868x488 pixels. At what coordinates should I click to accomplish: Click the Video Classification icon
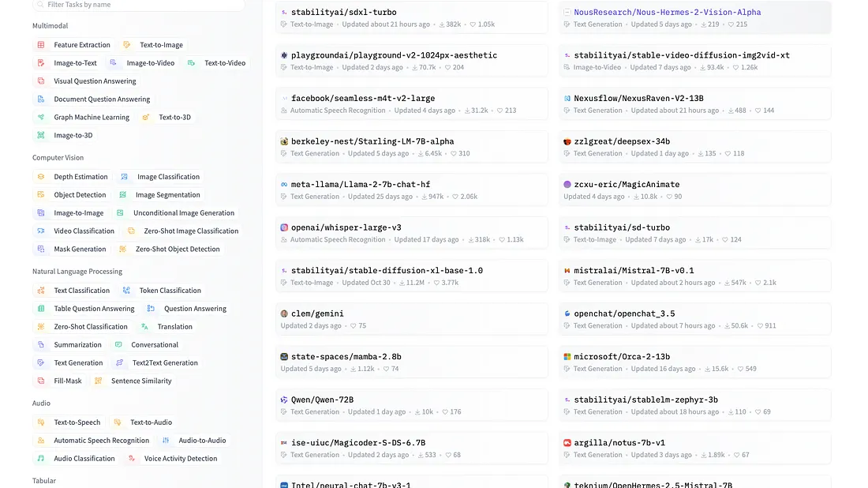click(x=41, y=231)
